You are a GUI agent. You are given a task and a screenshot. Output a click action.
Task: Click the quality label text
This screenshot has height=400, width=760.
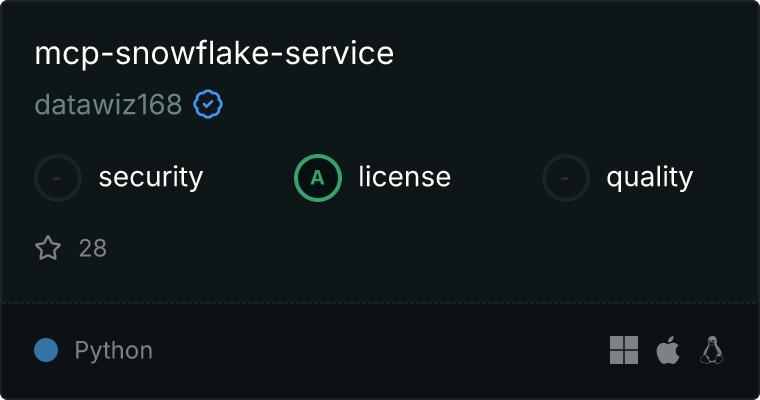[x=650, y=177]
